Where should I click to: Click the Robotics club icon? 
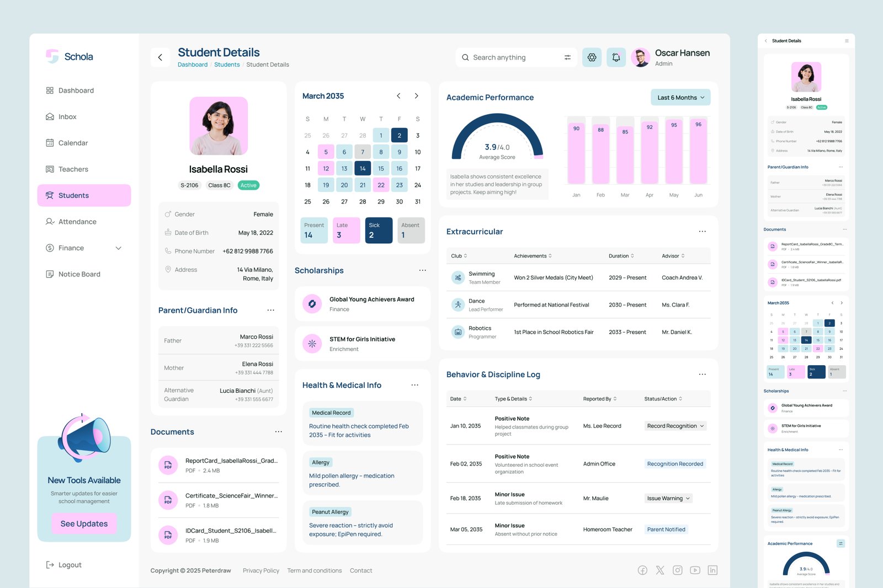click(458, 332)
